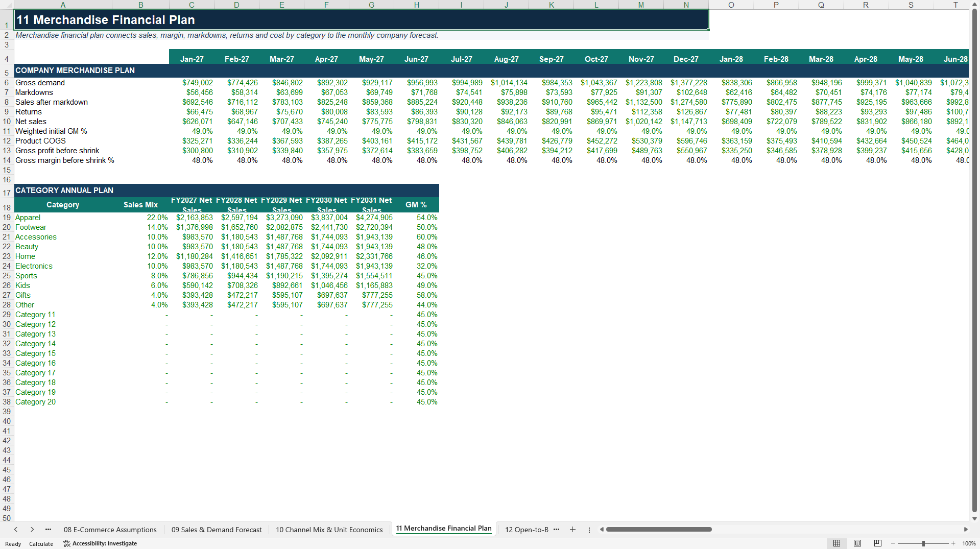The height and width of the screenshot is (549, 980).
Task: Select GM % column header
Action: click(416, 205)
